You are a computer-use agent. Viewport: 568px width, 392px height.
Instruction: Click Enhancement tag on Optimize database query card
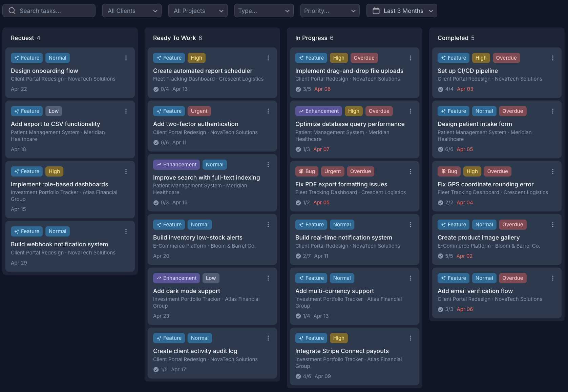coord(319,111)
